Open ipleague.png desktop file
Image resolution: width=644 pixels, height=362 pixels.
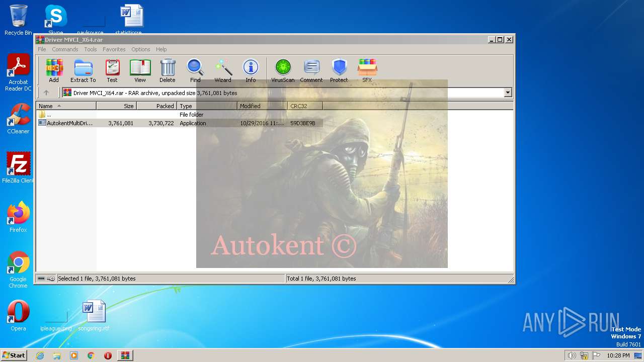click(56, 320)
